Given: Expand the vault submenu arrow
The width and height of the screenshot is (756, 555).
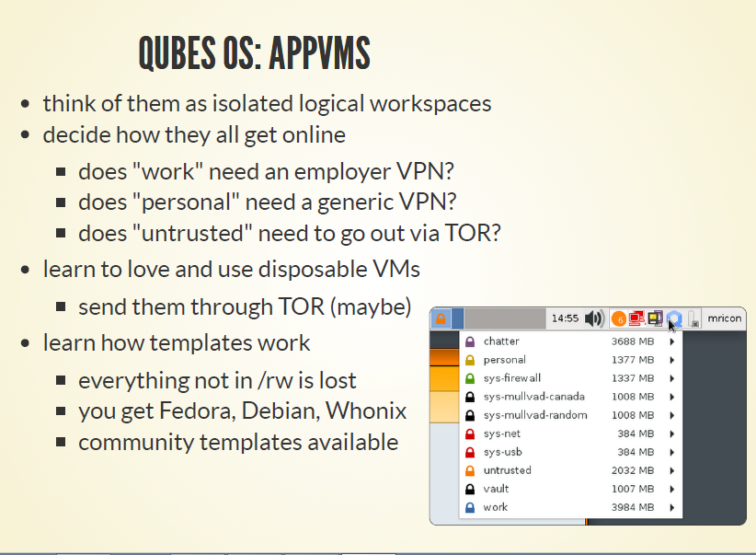Looking at the screenshot, I should point(671,489).
